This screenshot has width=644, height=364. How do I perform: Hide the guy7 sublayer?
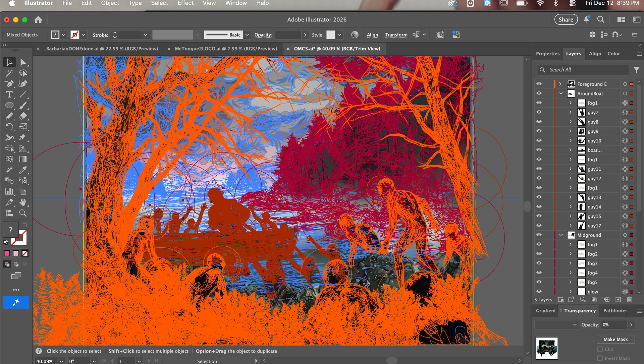point(539,112)
